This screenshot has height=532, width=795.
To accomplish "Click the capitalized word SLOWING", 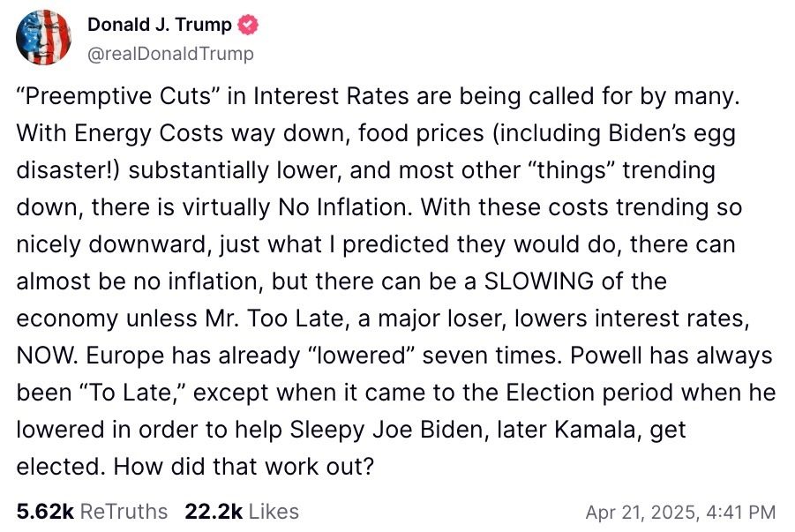I will tap(538, 281).
